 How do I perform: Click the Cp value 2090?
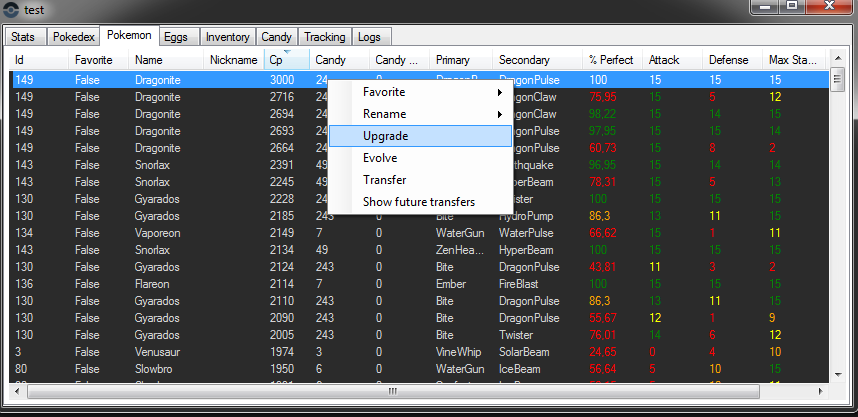pyautogui.click(x=282, y=318)
